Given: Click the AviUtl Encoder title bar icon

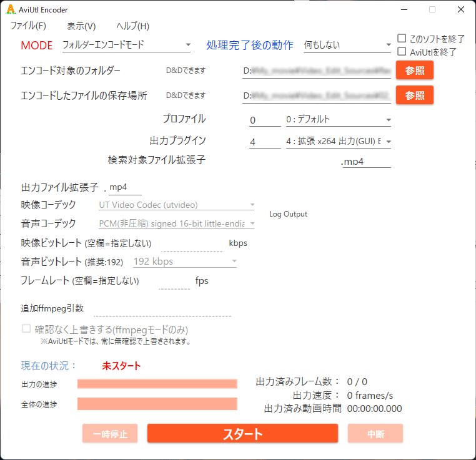Looking at the screenshot, I should [10, 9].
